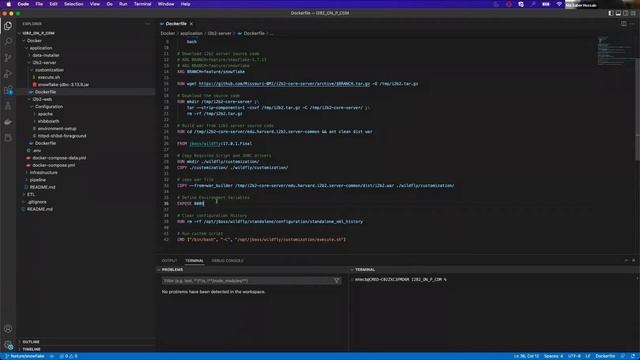Click the problems filter funnel icon
The width and height of the screenshot is (640, 360).
[x=337, y=281]
